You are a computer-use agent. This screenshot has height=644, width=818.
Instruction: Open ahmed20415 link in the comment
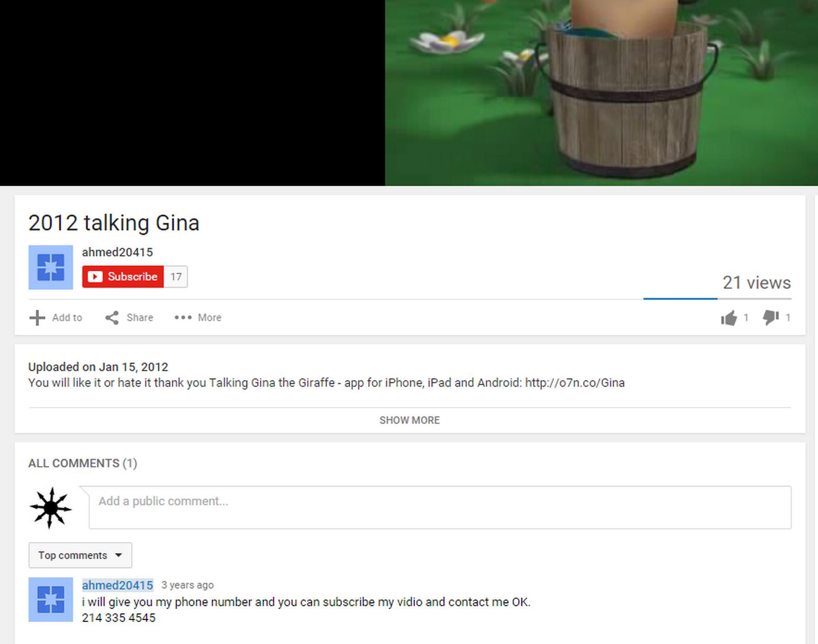[117, 585]
